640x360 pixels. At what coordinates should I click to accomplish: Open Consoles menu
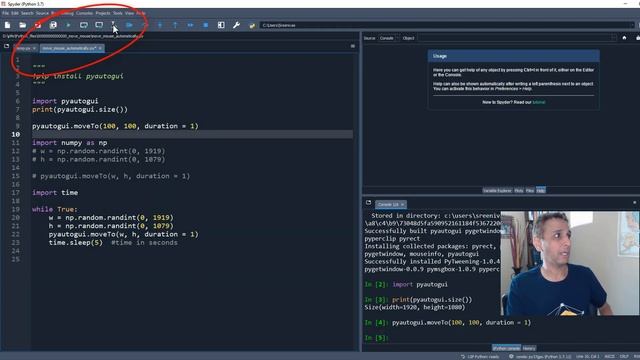pyautogui.click(x=84, y=13)
